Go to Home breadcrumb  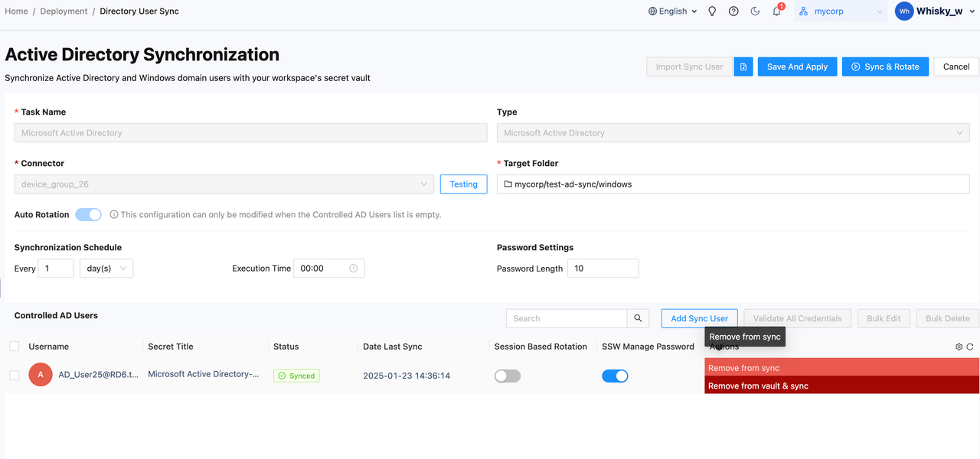point(16,11)
